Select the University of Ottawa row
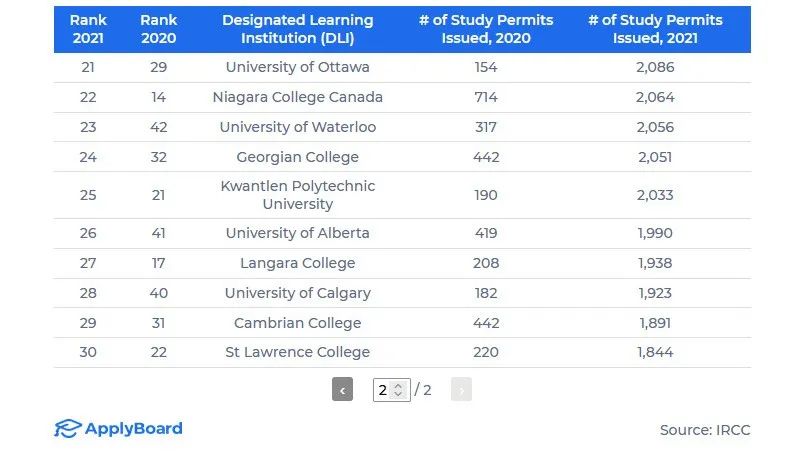 [x=297, y=67]
